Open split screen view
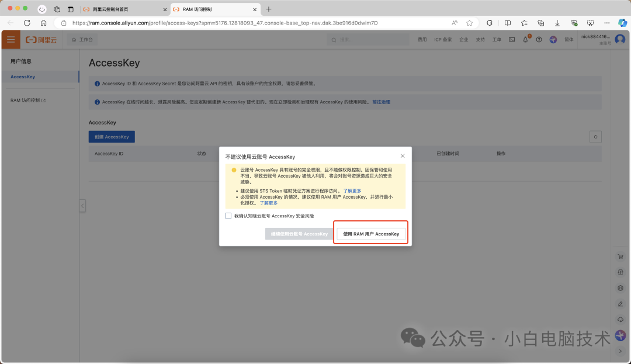631x364 pixels. (x=508, y=23)
